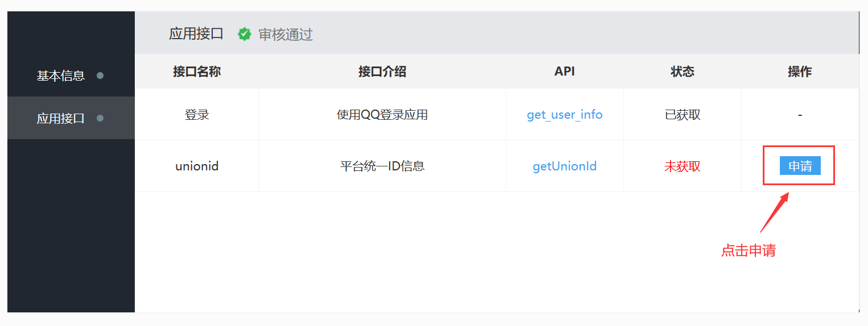Viewport: 868px width, 326px height.
Task: Click the 状态 column header
Action: click(682, 72)
